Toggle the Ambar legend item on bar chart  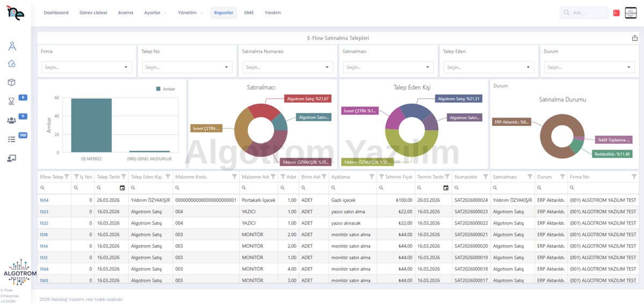[165, 89]
